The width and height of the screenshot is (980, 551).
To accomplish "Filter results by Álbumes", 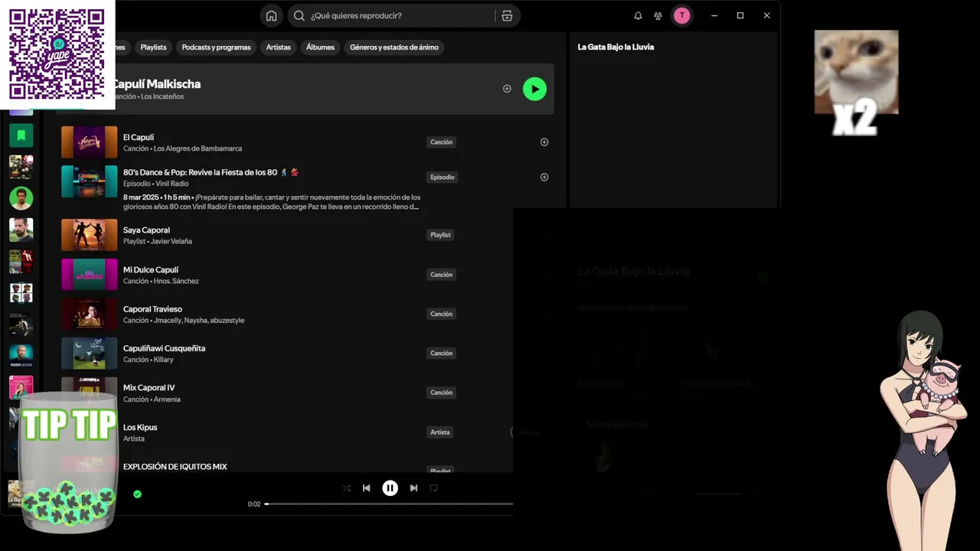I will (x=320, y=47).
